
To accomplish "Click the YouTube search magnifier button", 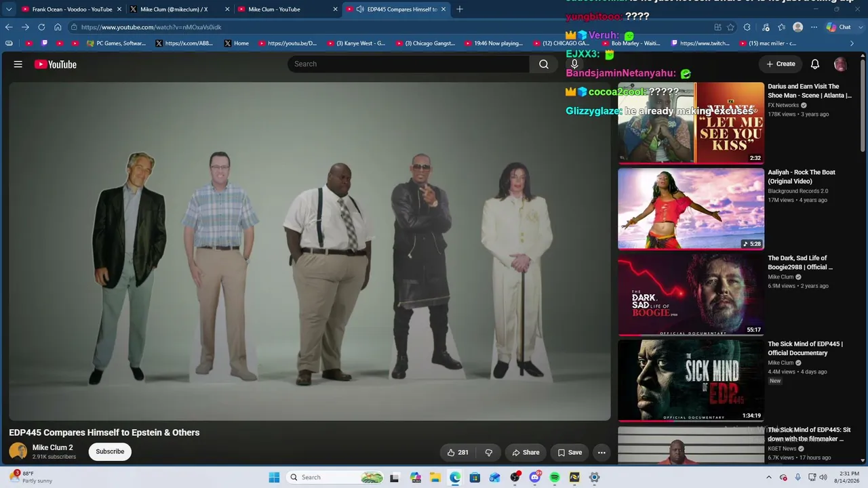I will coord(544,64).
